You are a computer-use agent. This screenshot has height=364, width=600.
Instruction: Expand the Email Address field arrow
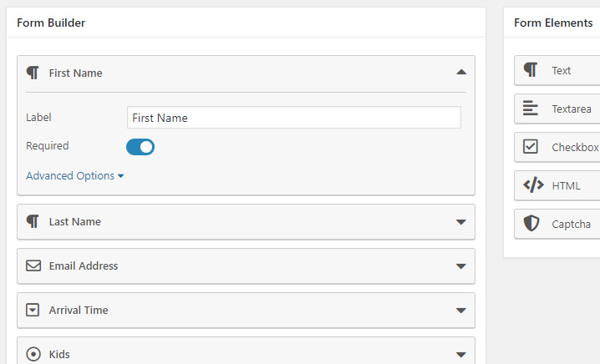tap(460, 266)
